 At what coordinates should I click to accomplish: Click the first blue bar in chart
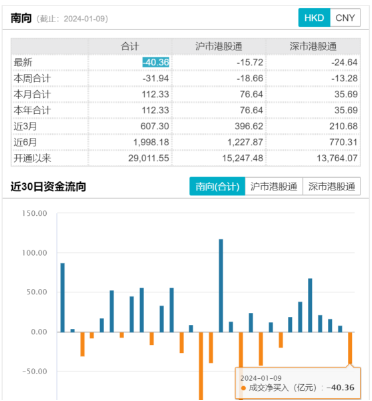(62, 298)
